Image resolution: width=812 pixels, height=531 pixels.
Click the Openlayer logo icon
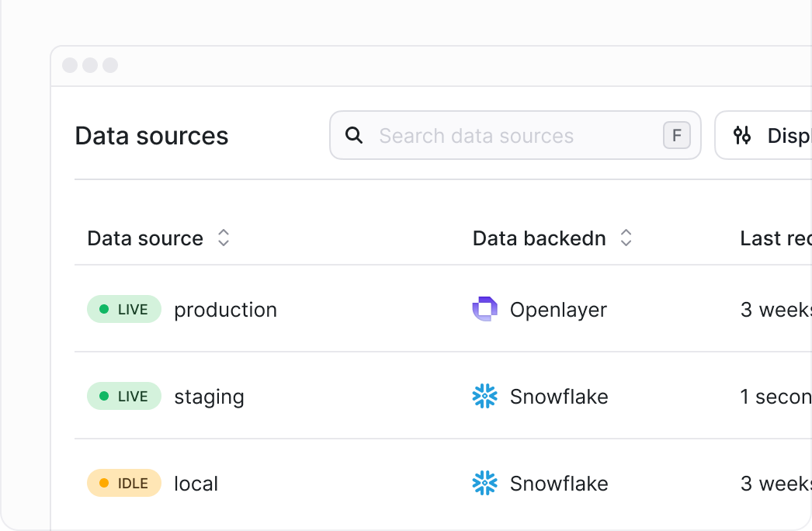point(484,309)
